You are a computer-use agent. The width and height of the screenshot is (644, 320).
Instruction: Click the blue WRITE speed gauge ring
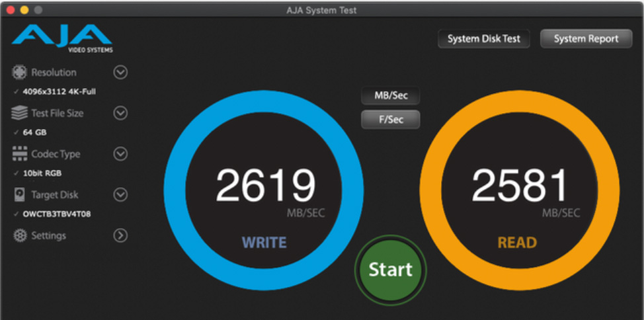(174, 191)
